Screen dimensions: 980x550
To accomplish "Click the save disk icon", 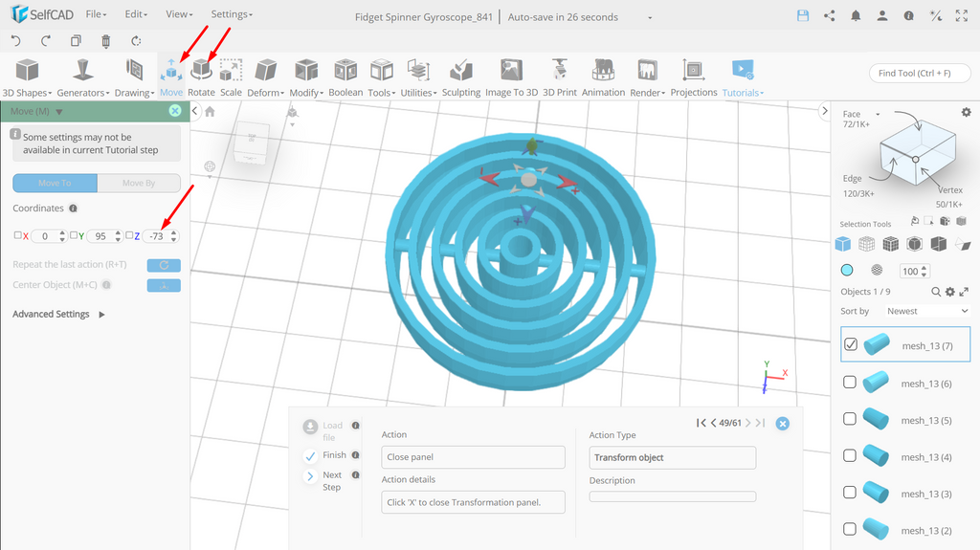I will [803, 16].
